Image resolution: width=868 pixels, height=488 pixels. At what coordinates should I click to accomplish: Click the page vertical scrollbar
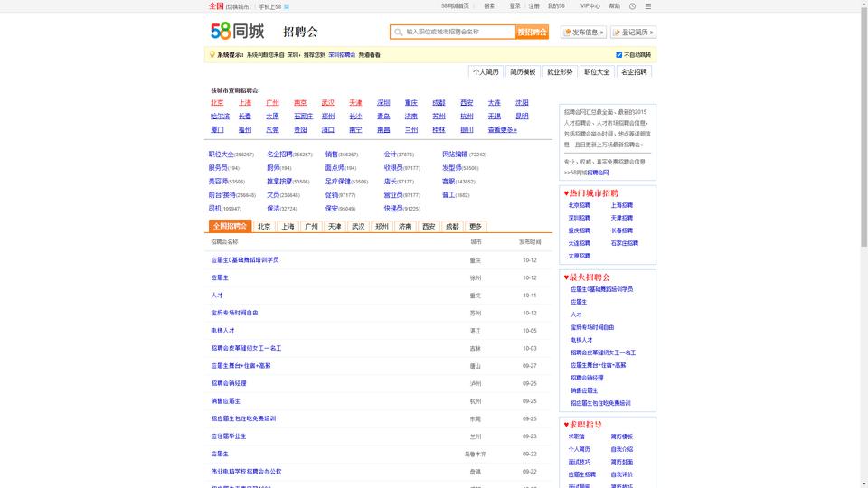[x=864, y=127]
